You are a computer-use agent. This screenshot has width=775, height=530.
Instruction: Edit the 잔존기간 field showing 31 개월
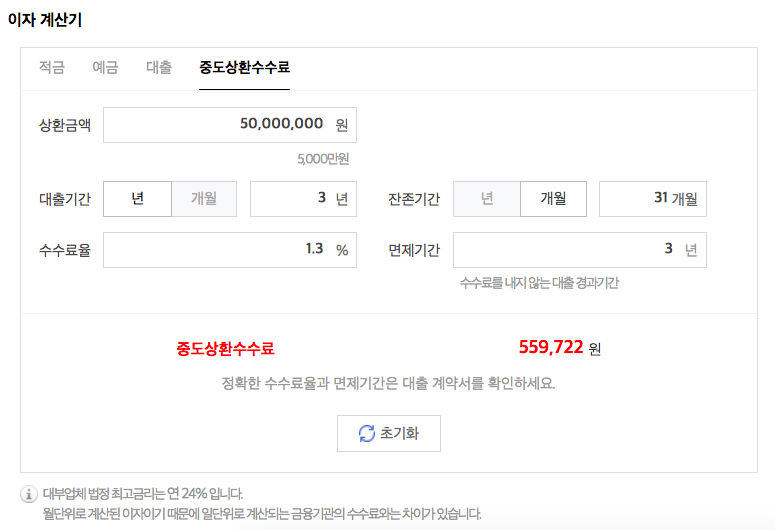tap(652, 199)
